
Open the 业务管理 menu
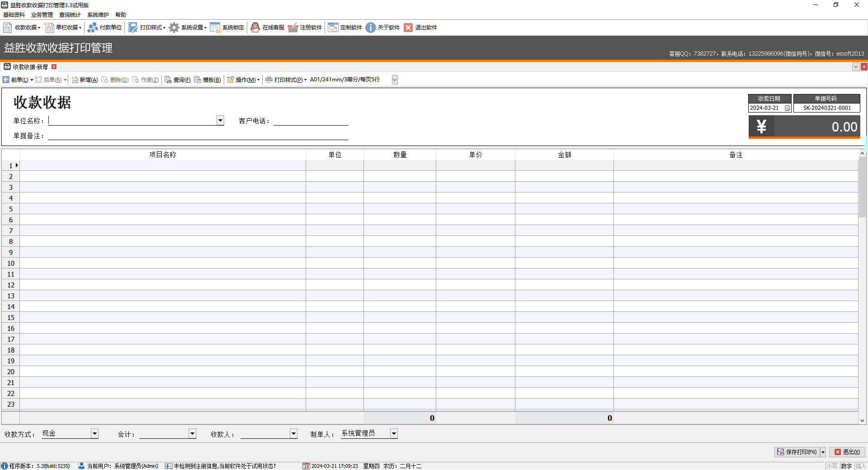[x=42, y=15]
